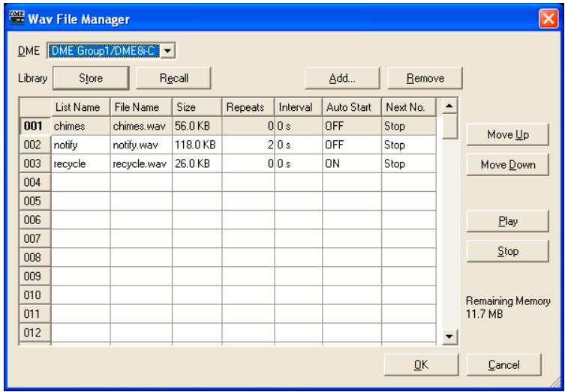The height and width of the screenshot is (392, 565).
Task: Dismiss the dialog with Cancel
Action: pyautogui.click(x=503, y=365)
